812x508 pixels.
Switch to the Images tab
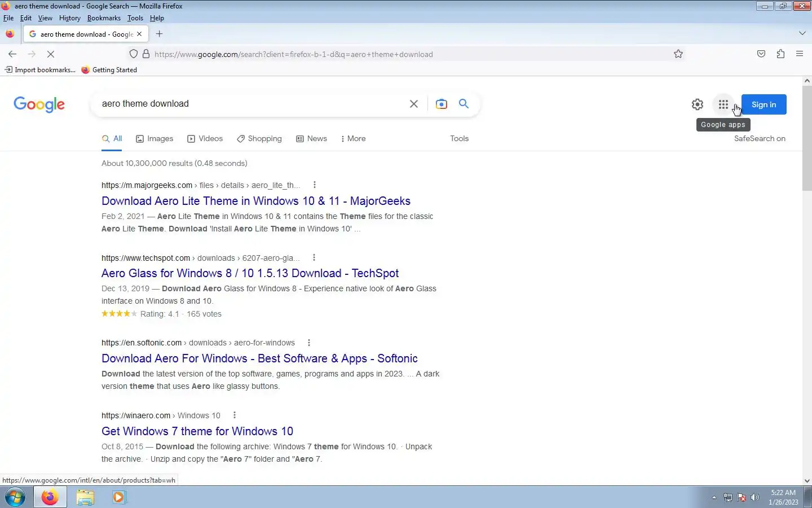point(155,139)
